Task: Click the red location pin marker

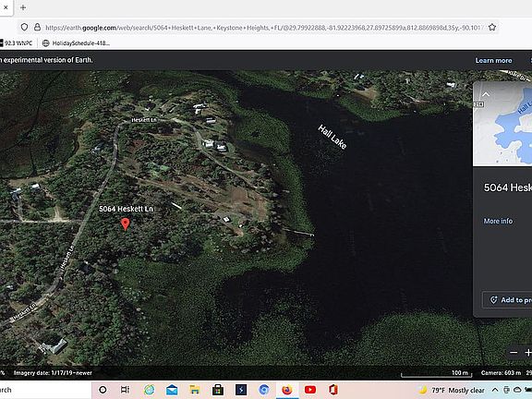Action: coord(126,224)
